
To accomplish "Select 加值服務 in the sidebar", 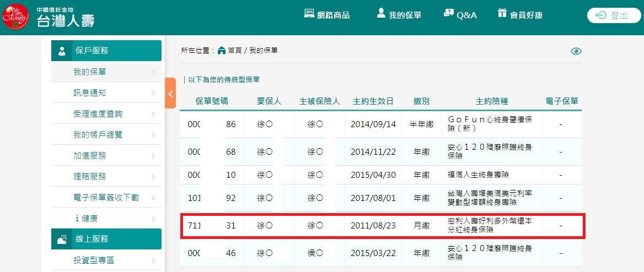I will (106, 155).
